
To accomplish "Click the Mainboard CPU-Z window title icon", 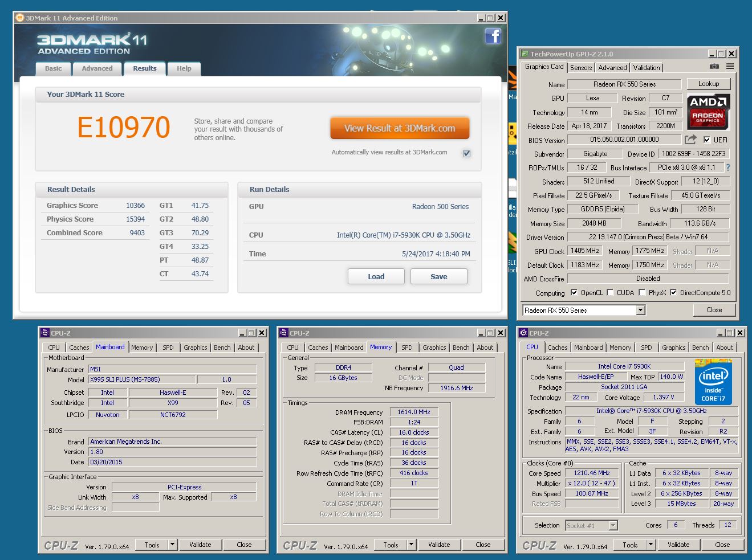I will pyautogui.click(x=45, y=333).
